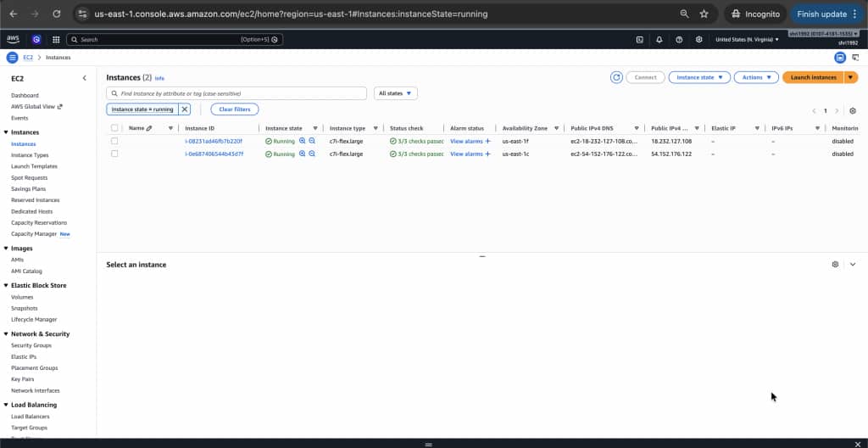This screenshot has width=868, height=448.
Task: Go to Security Groups in sidebar
Action: click(x=31, y=345)
